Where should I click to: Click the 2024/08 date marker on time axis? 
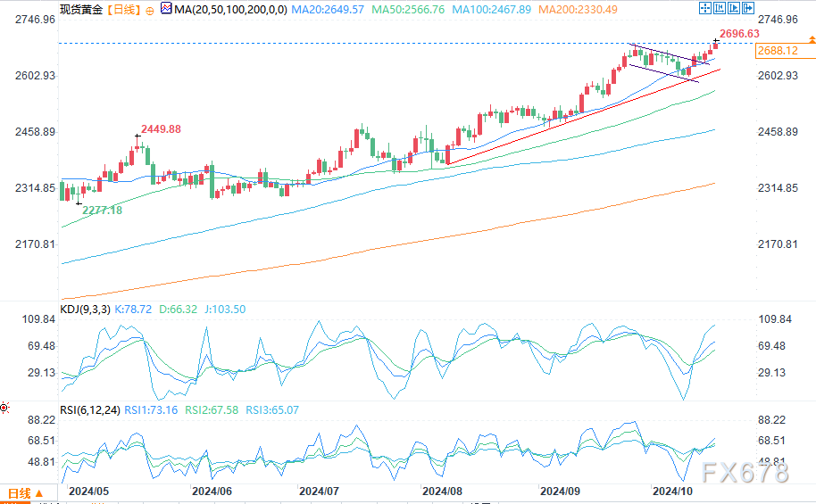pos(441,491)
